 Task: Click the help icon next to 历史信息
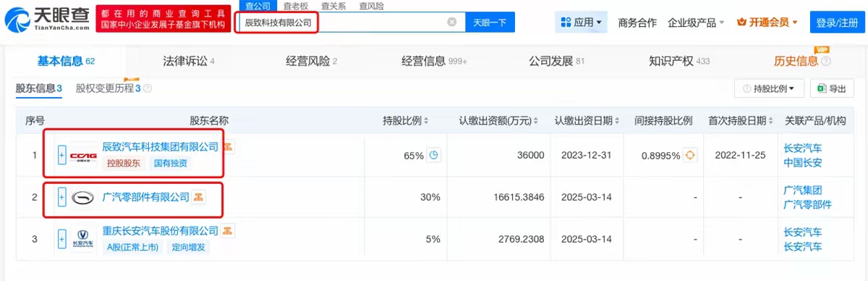coord(826,62)
